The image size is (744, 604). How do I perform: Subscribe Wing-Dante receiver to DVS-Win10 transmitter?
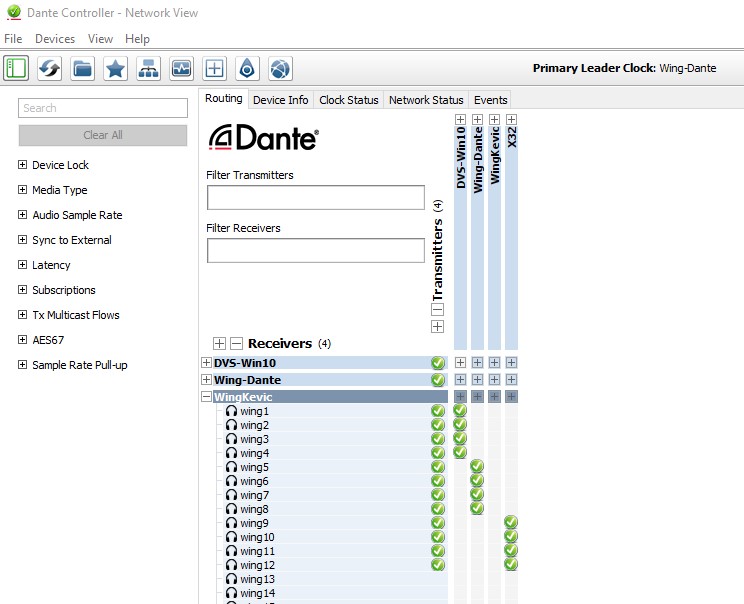click(x=460, y=380)
